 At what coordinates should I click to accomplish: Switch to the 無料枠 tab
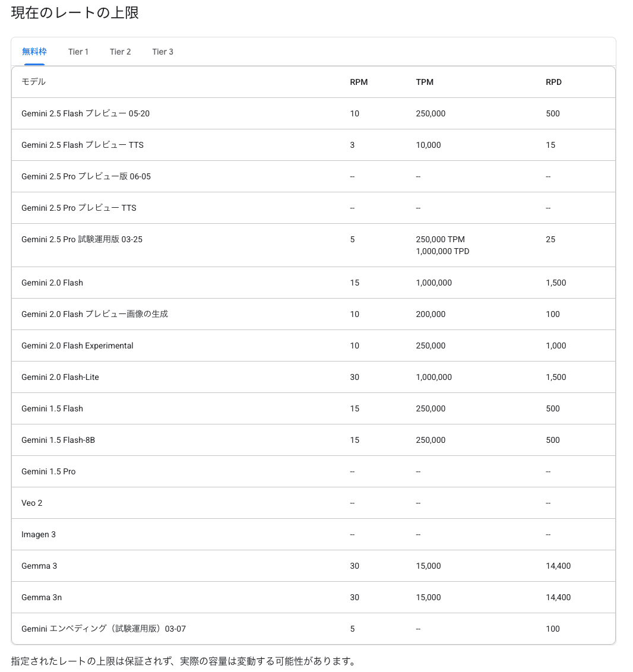coord(34,52)
